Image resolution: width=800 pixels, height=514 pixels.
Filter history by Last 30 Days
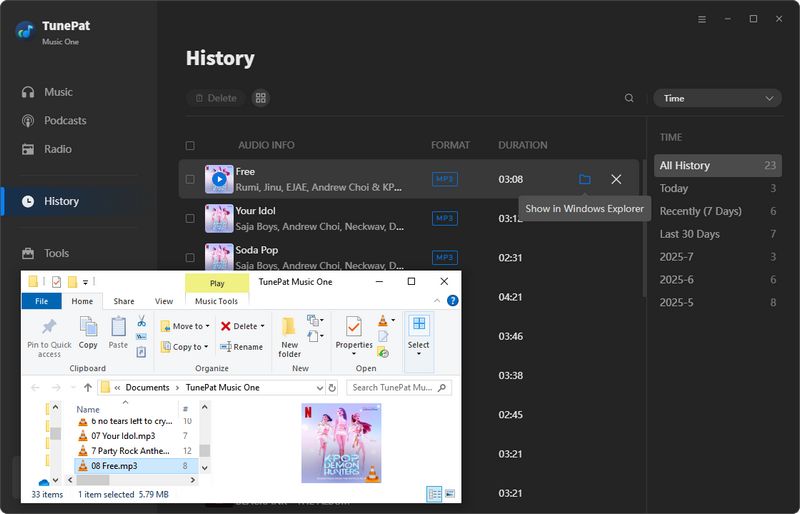click(689, 234)
